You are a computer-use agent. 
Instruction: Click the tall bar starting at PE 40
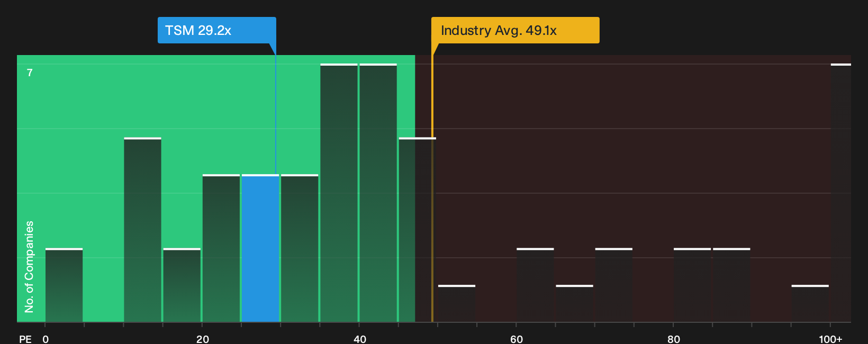(378, 193)
